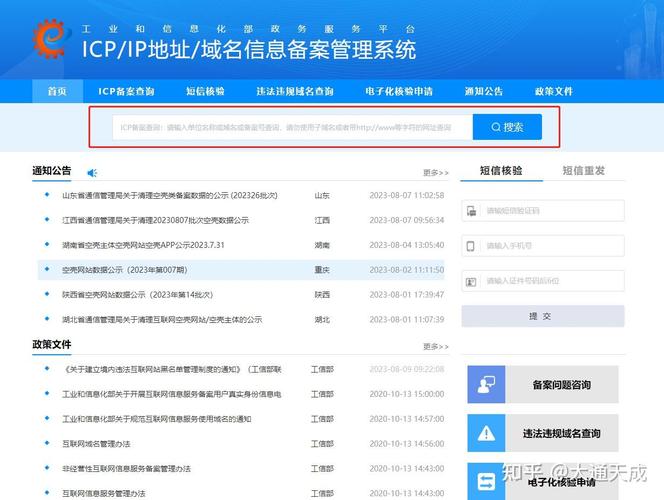This screenshot has height=500, width=664.
Task: Click the ID card icon in certificate field
Action: pos(471,281)
